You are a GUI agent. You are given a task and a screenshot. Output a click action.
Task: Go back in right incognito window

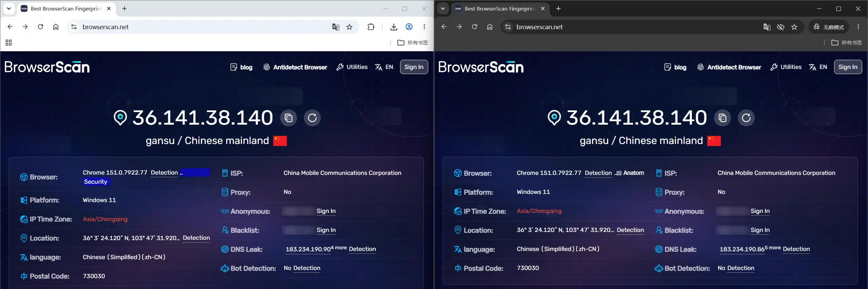click(444, 27)
